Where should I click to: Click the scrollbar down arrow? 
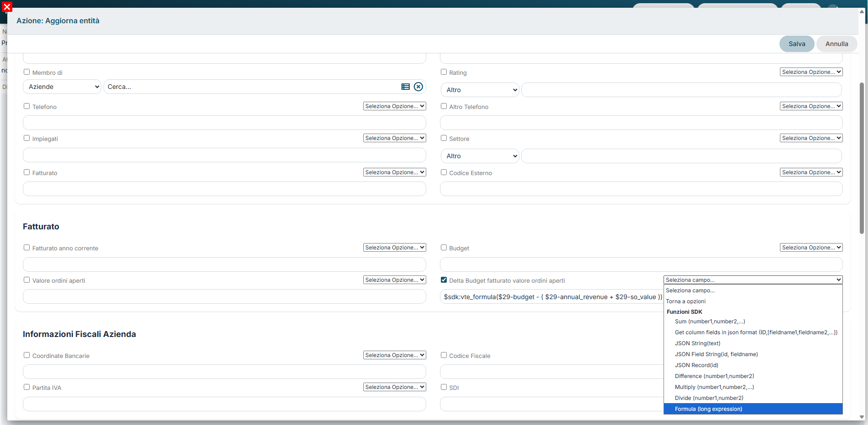[862, 417]
